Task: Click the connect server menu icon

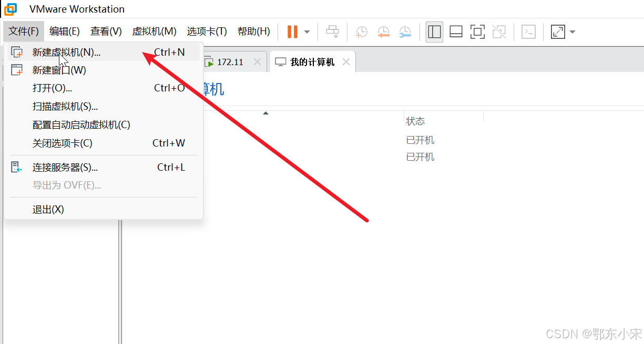Action: [17, 168]
